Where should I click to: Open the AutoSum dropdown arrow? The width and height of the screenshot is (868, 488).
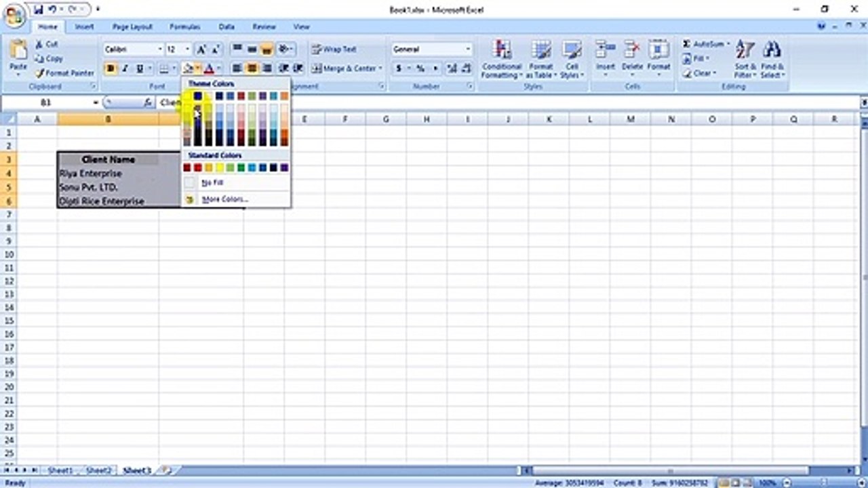point(728,44)
